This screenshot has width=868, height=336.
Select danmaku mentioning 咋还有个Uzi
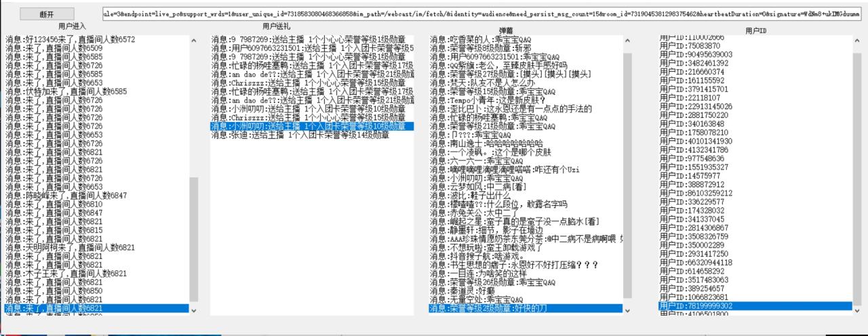(526, 169)
